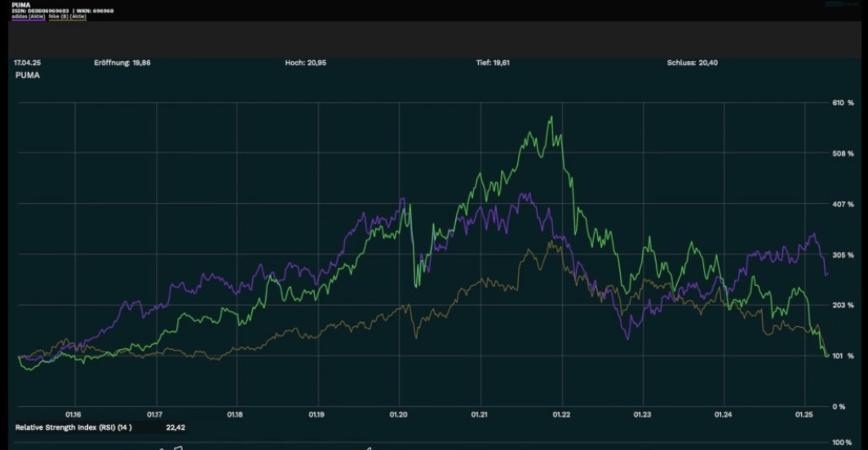This screenshot has width=868, height=450.
Task: Click the 100 % RSI axis label
Action: [842, 442]
